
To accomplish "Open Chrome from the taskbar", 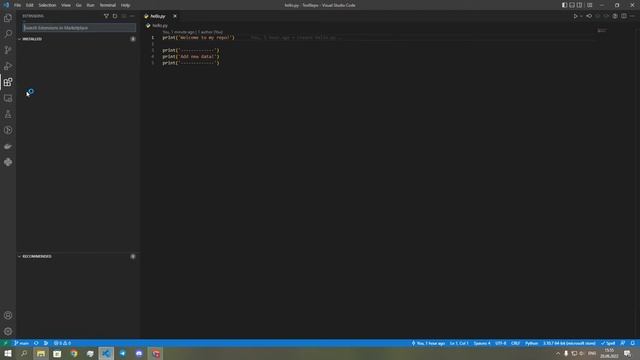I will tap(74, 353).
